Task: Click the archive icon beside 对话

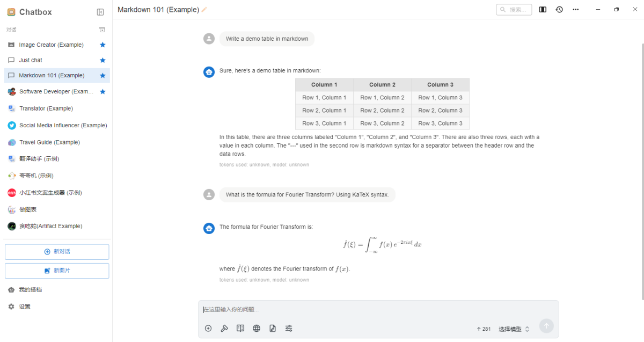Action: (103, 30)
